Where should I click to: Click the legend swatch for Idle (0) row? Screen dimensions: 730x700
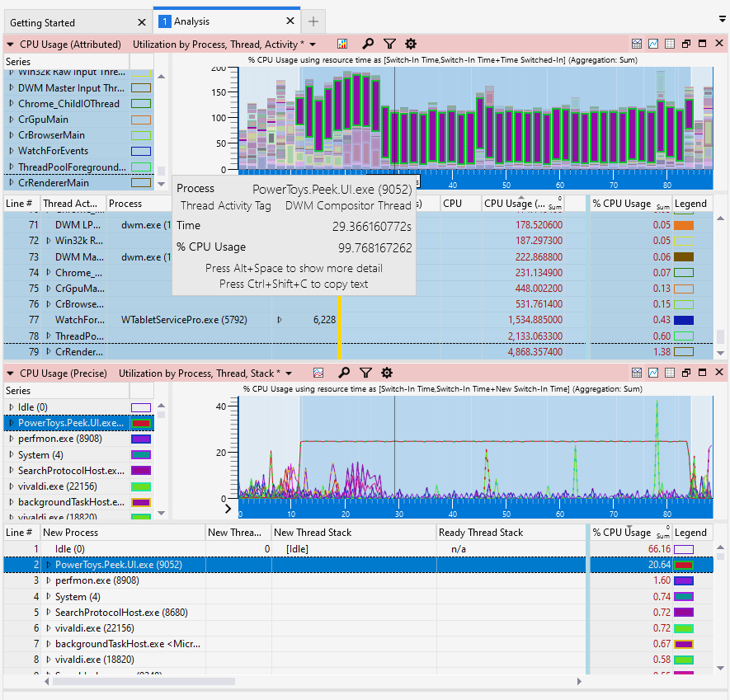[684, 549]
